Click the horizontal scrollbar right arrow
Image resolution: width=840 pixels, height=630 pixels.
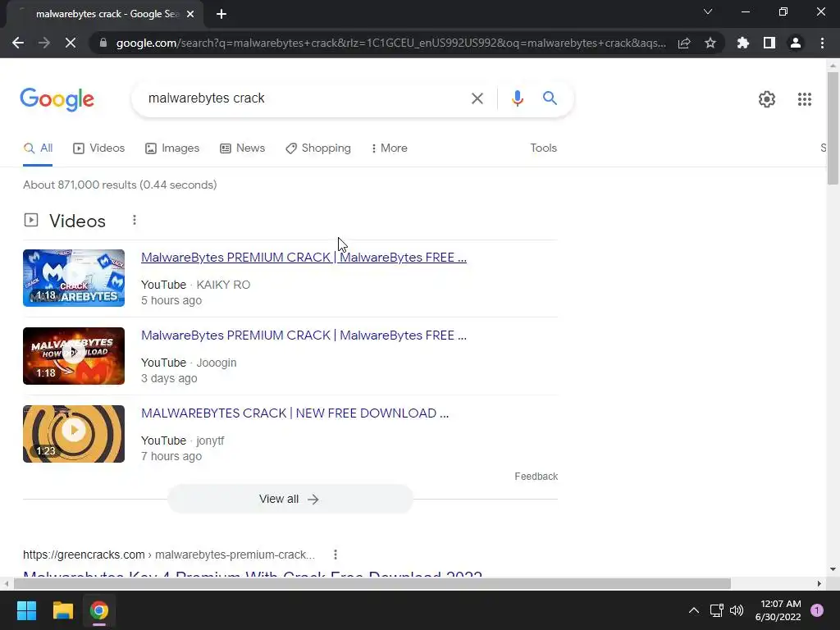point(819,583)
